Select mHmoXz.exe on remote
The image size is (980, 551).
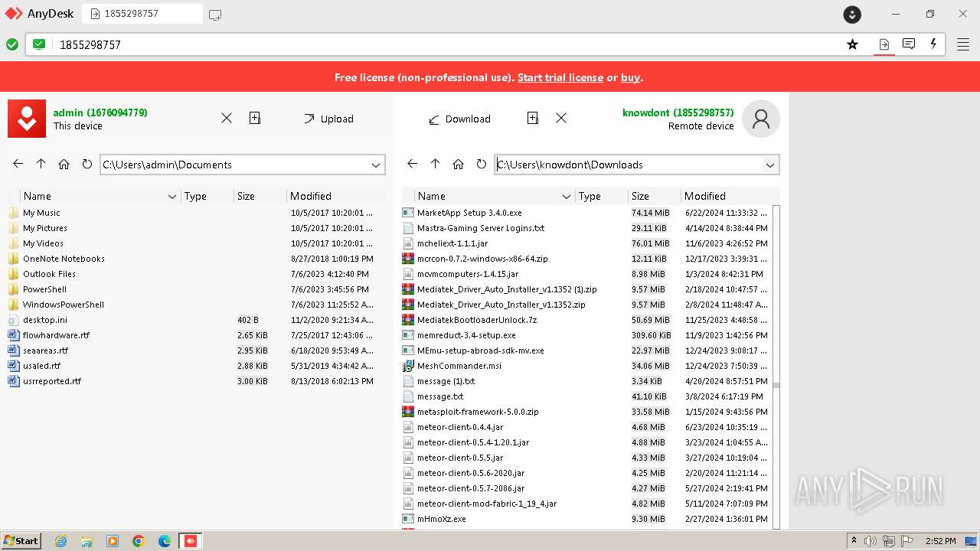tap(586, 519)
